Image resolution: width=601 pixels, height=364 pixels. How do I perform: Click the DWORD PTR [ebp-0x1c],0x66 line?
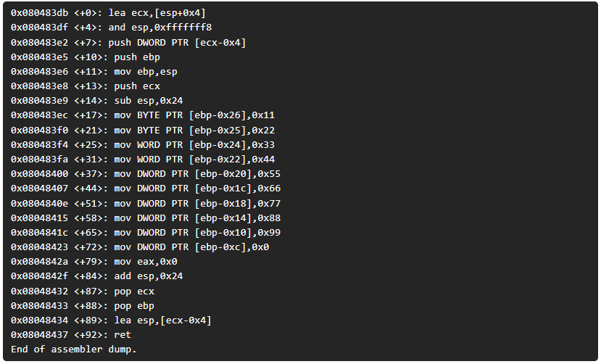pyautogui.click(x=146, y=189)
